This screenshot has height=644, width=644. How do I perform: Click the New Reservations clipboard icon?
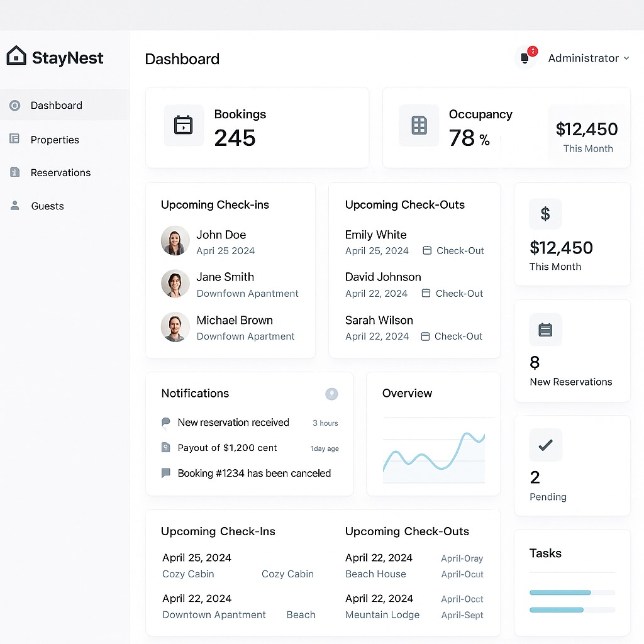[545, 330]
